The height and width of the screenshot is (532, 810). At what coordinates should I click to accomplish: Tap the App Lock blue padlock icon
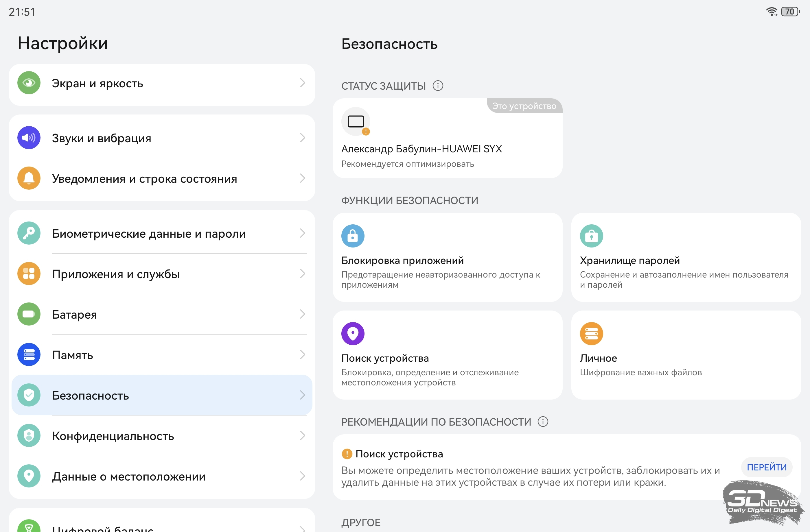point(353,236)
